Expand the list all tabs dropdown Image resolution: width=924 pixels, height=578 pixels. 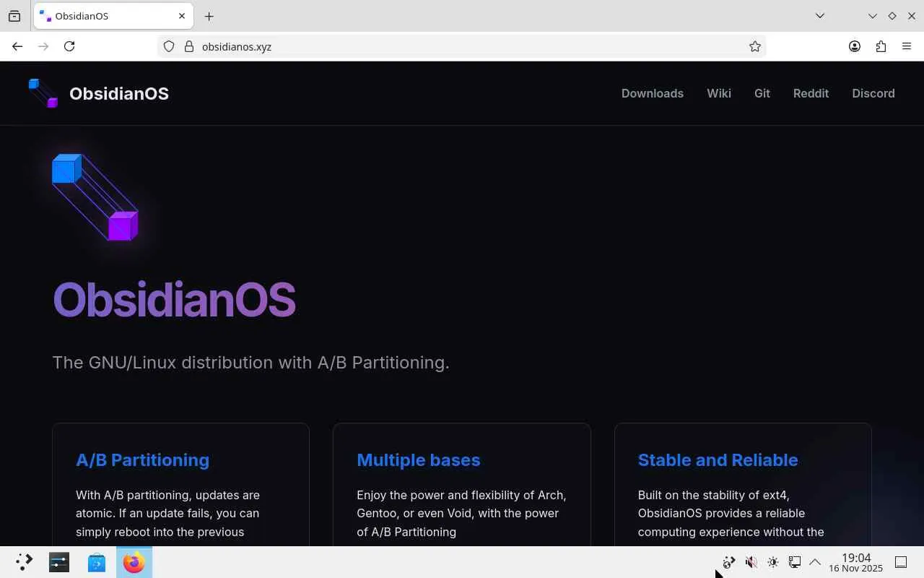tap(820, 16)
